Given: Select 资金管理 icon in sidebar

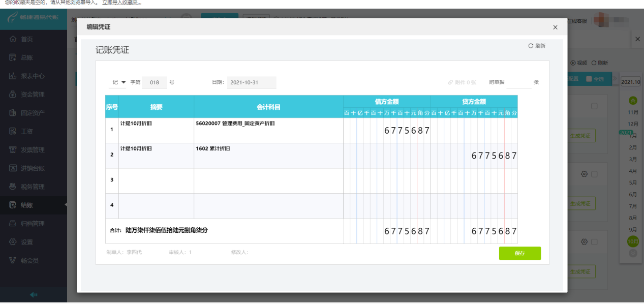Looking at the screenshot, I should [x=13, y=94].
